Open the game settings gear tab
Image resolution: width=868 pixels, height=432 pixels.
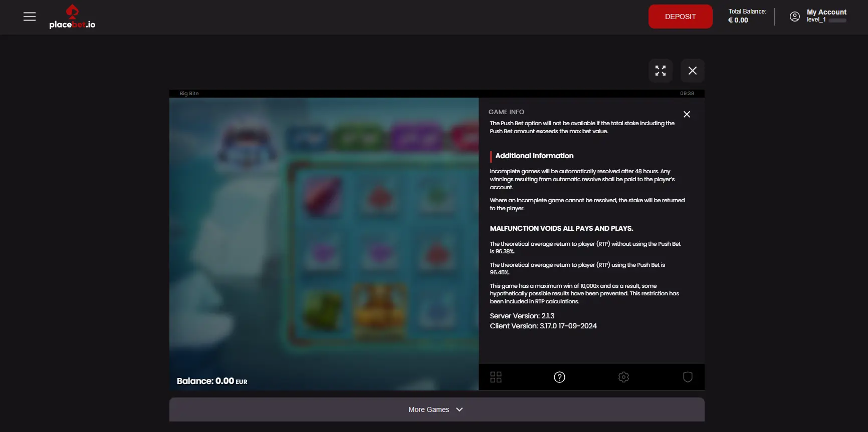tap(623, 377)
